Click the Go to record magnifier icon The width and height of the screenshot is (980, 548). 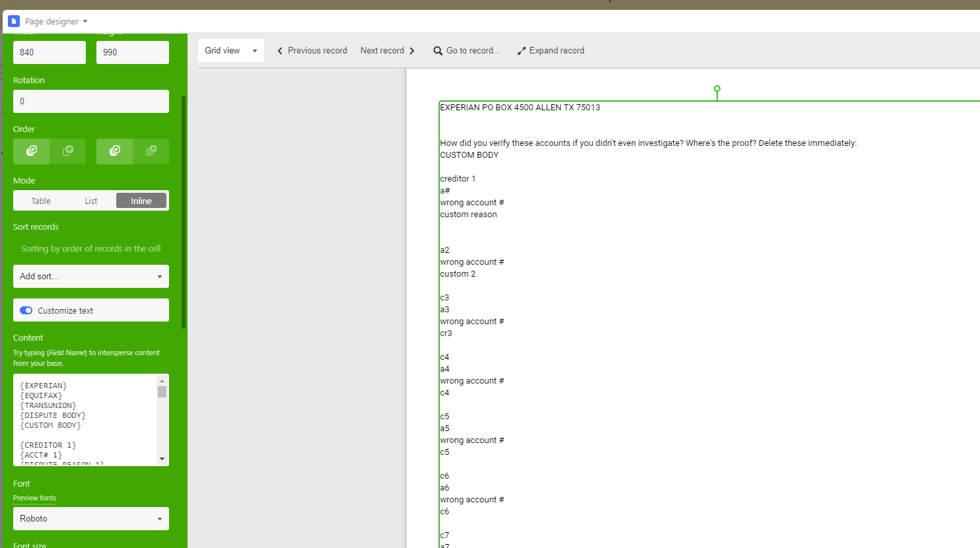(x=438, y=51)
